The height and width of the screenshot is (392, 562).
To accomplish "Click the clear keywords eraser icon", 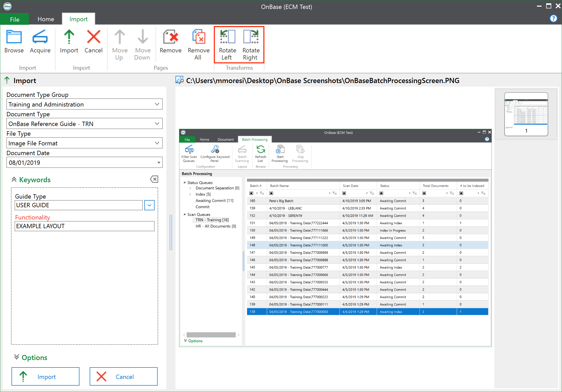I will (x=154, y=179).
